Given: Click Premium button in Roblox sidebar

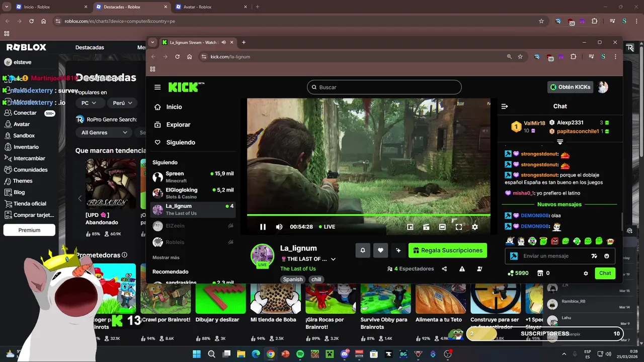Looking at the screenshot, I should pos(29,230).
